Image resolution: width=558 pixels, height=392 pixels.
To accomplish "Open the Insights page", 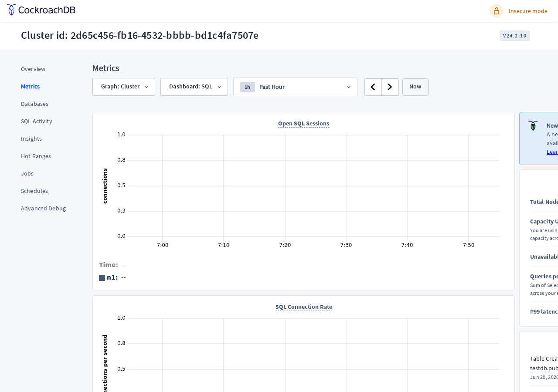I will pyautogui.click(x=31, y=139).
